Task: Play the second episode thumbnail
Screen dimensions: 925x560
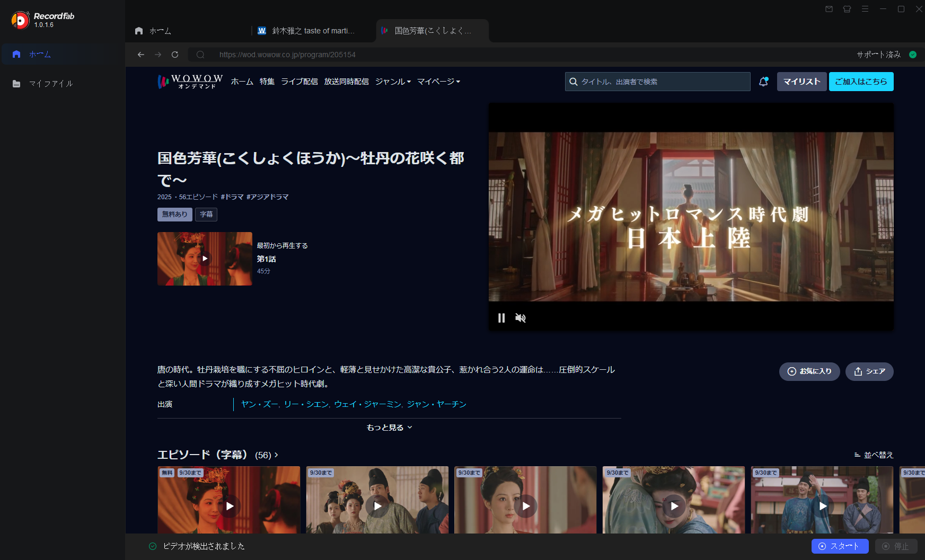Action: coord(377,500)
